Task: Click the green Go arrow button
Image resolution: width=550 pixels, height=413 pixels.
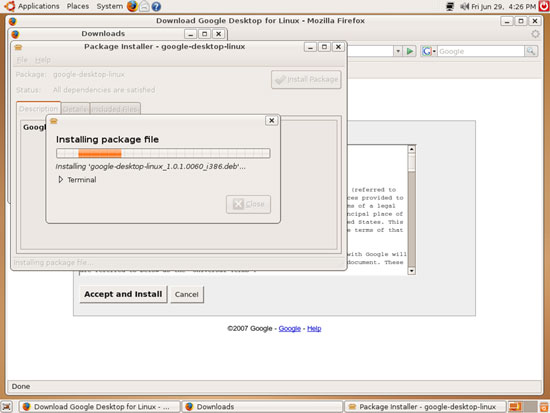Action: (409, 51)
